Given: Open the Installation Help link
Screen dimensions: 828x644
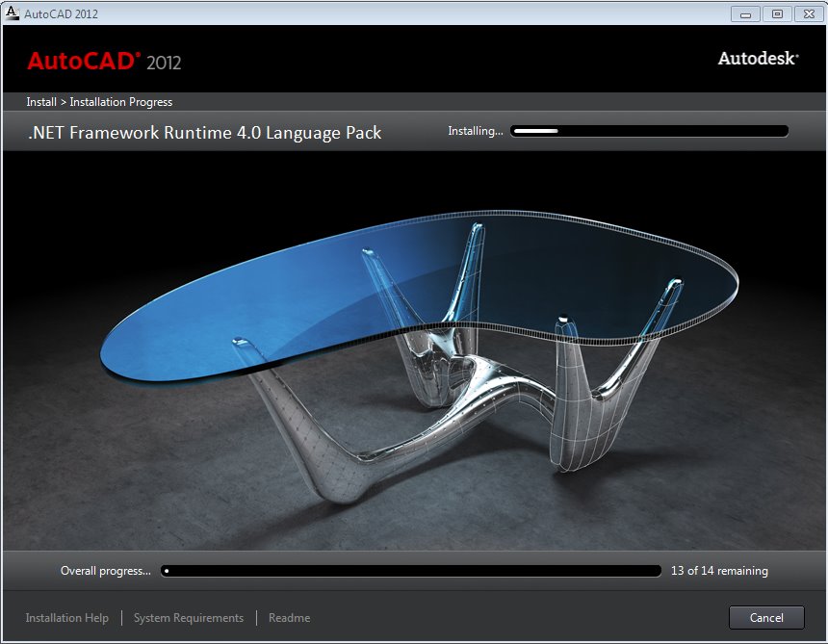Looking at the screenshot, I should (67, 618).
